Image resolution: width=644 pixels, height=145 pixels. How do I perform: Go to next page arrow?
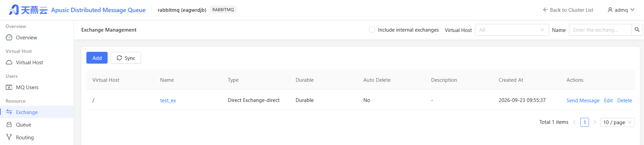click(x=595, y=122)
